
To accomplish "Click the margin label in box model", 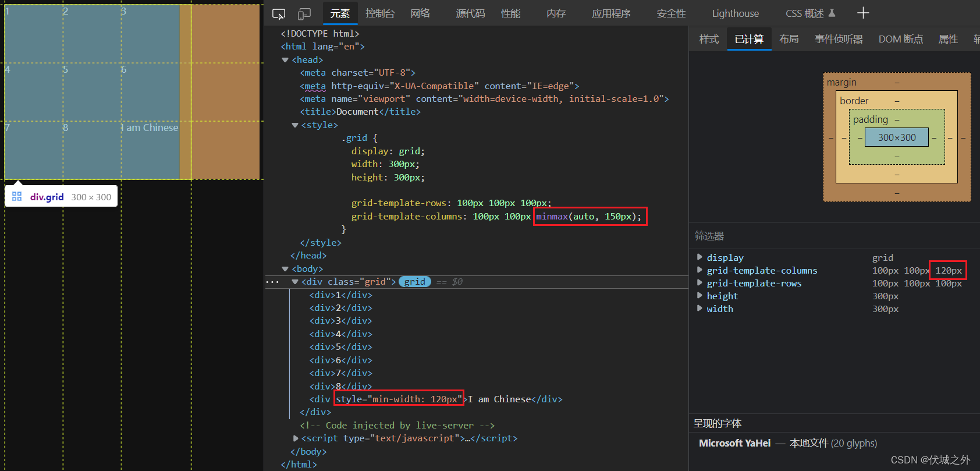I will point(841,82).
